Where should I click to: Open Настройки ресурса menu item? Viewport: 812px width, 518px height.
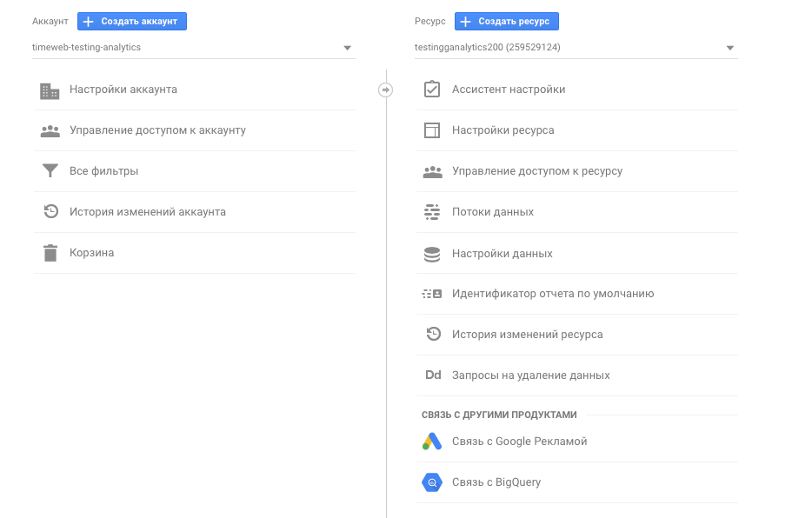pyautogui.click(x=503, y=130)
